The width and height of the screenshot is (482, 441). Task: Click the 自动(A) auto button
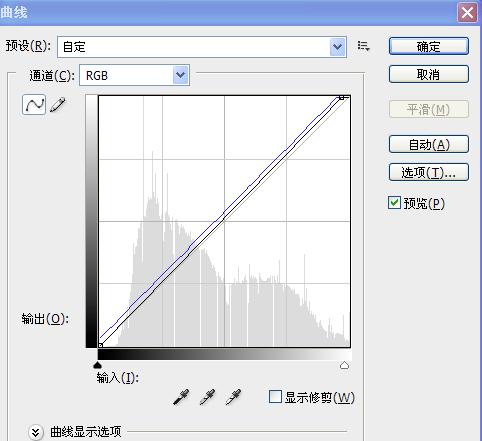pyautogui.click(x=429, y=144)
